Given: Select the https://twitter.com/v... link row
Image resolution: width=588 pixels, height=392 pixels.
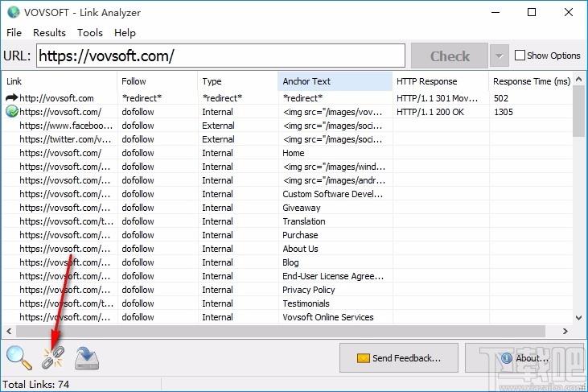Looking at the screenshot, I should pyautogui.click(x=288, y=139).
